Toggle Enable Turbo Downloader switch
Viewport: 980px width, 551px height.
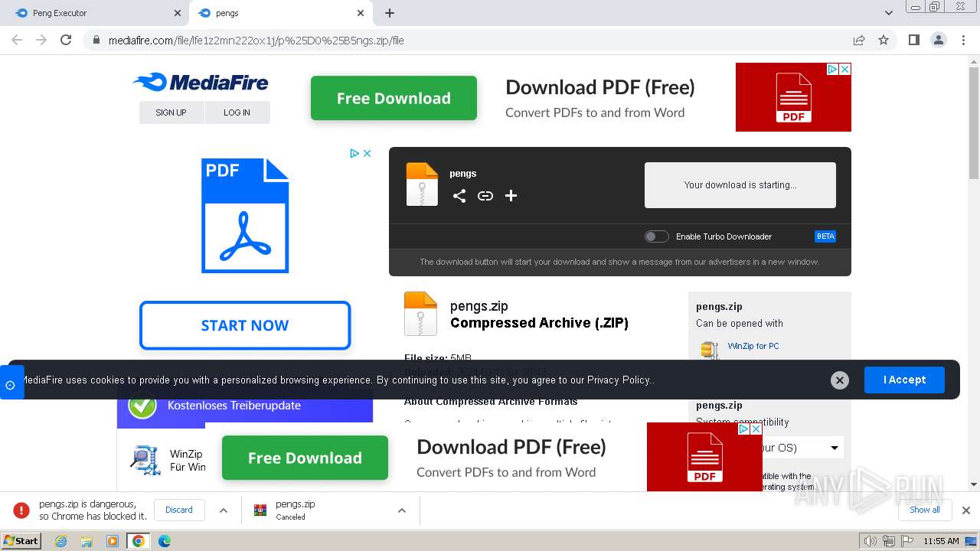point(657,236)
